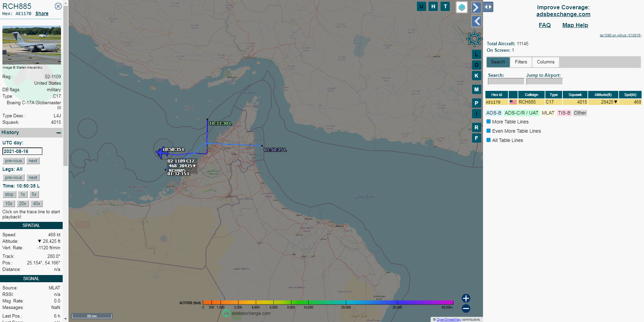Open the Share link

click(x=42, y=14)
